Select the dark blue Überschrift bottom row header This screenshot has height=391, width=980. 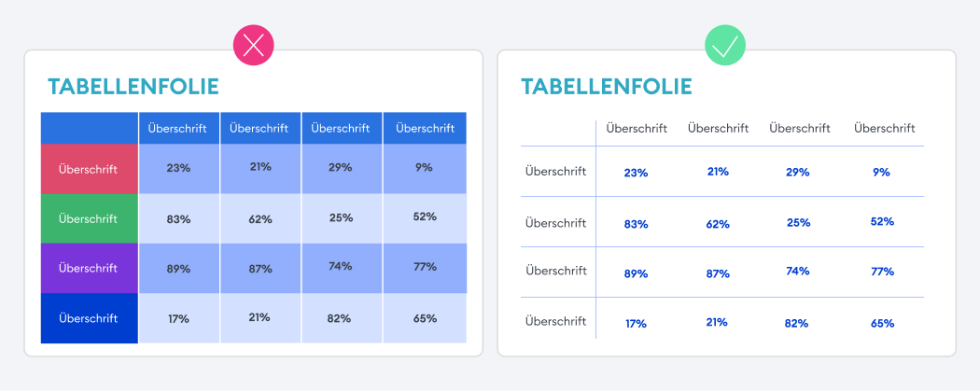point(89,318)
